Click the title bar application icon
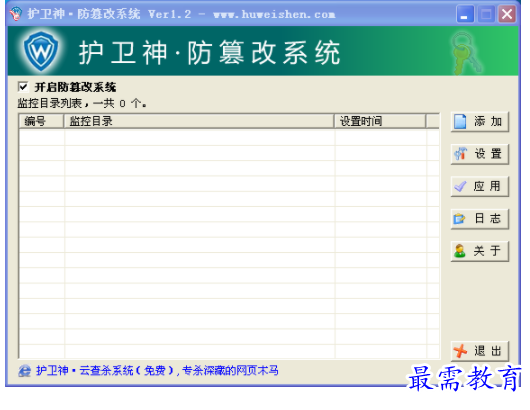This screenshot has height=410, width=530. coord(16,14)
